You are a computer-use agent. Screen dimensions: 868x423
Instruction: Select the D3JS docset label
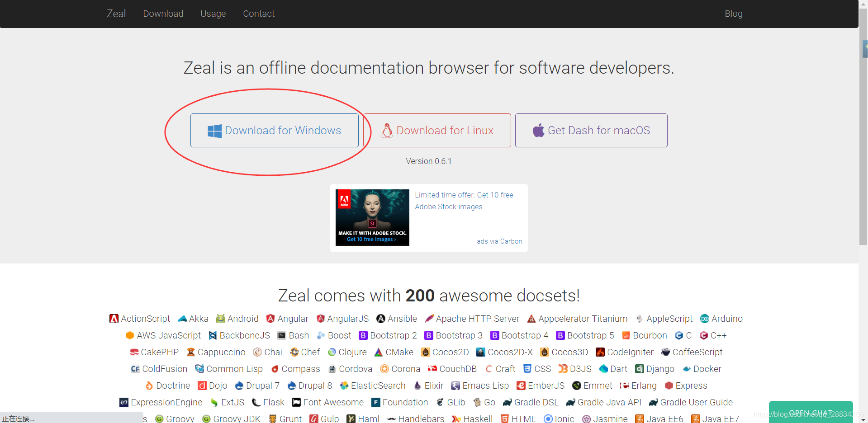coord(581,369)
